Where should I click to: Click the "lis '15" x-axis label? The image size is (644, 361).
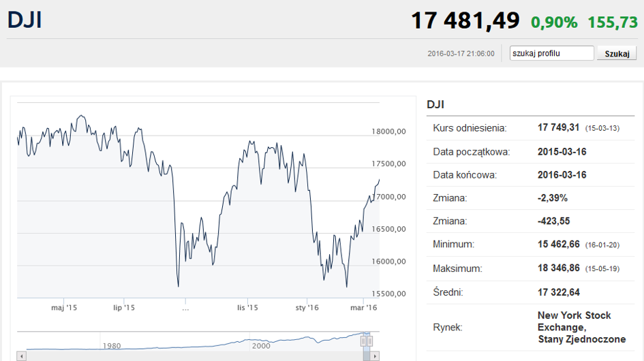pos(247,308)
